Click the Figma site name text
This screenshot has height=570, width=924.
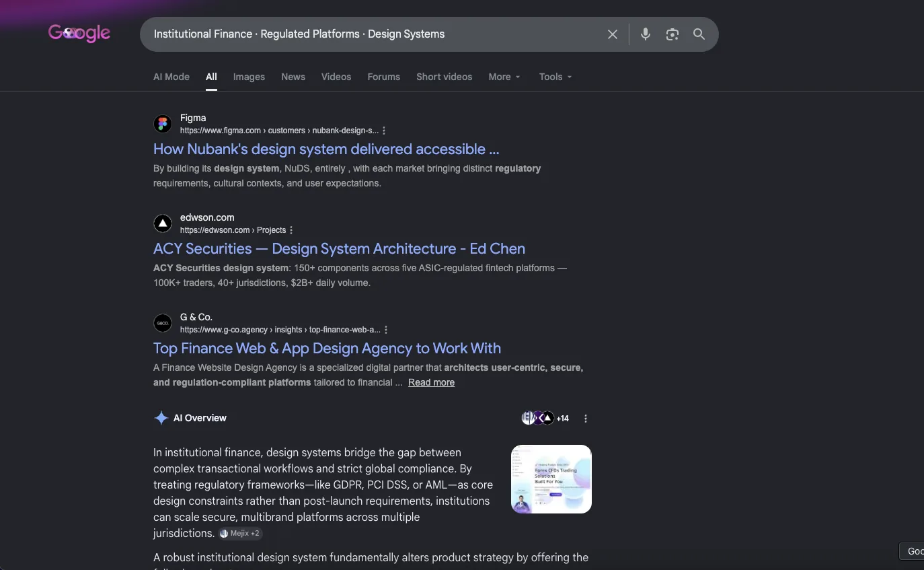193,118
